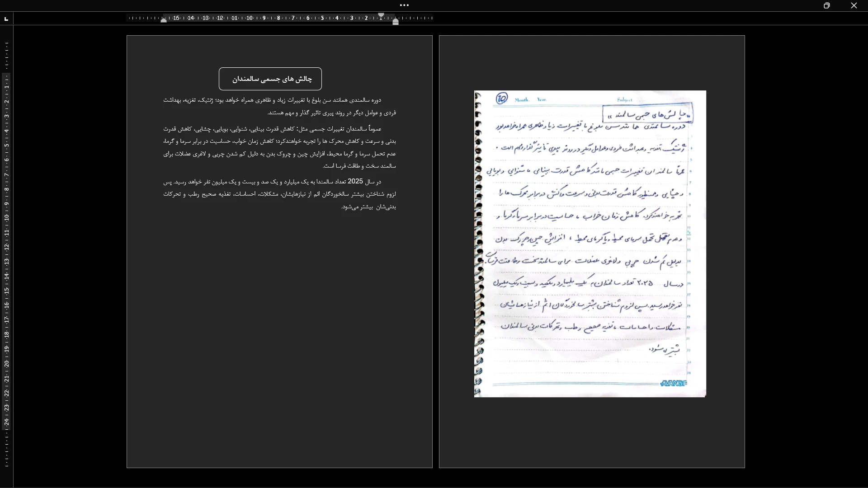
Task: Click the tab selector at ruler corner
Action: (6, 19)
